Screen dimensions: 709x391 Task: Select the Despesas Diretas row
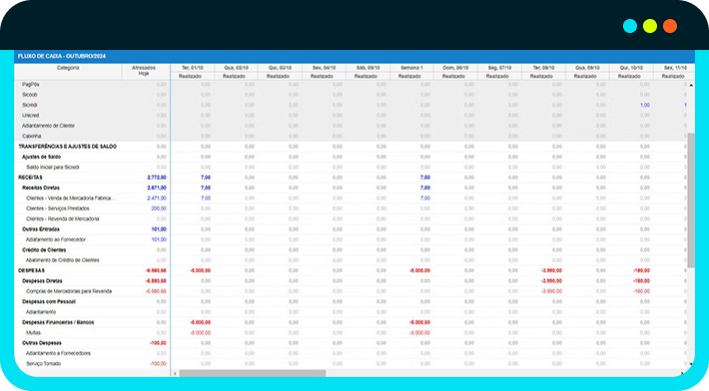[352, 281]
